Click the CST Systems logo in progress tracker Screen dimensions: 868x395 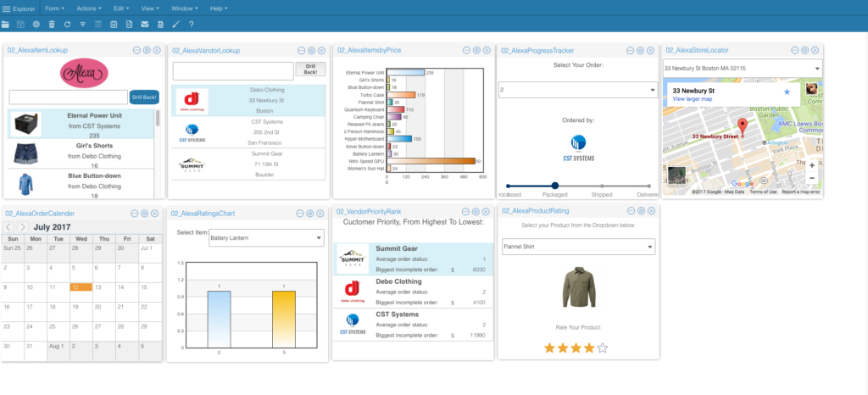click(578, 147)
